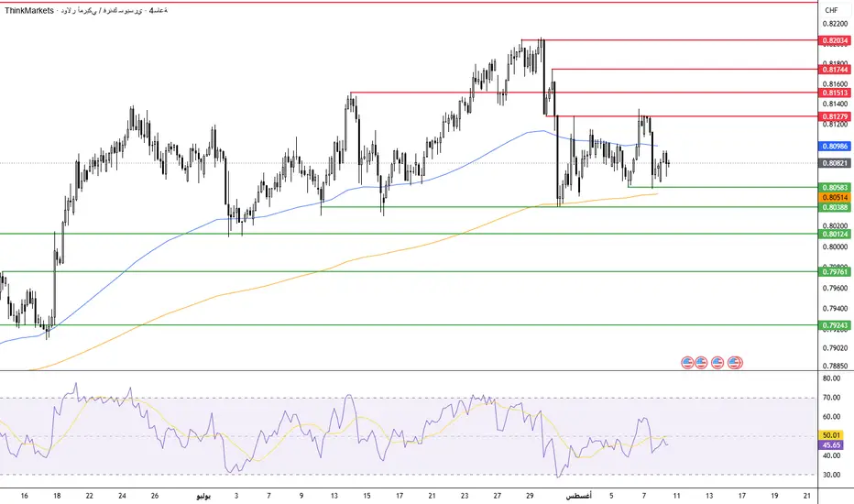
Task: Click date 22 on the time axis
Action: click(x=89, y=496)
